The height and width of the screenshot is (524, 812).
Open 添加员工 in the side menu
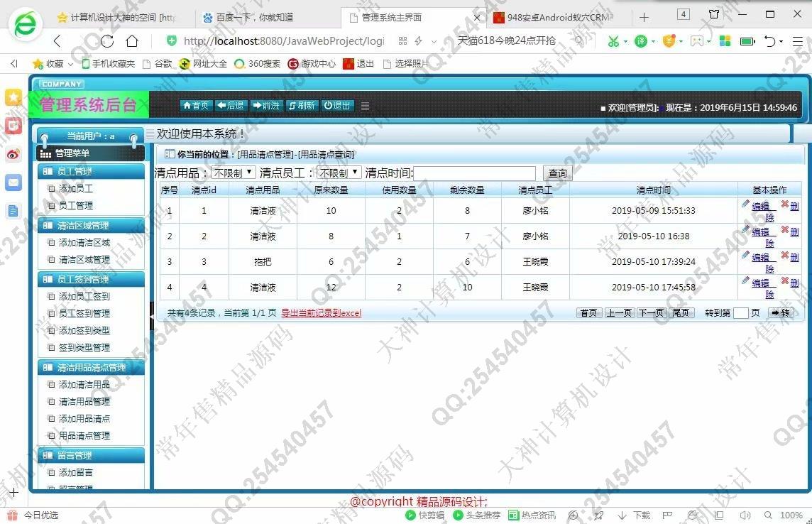tap(76, 188)
